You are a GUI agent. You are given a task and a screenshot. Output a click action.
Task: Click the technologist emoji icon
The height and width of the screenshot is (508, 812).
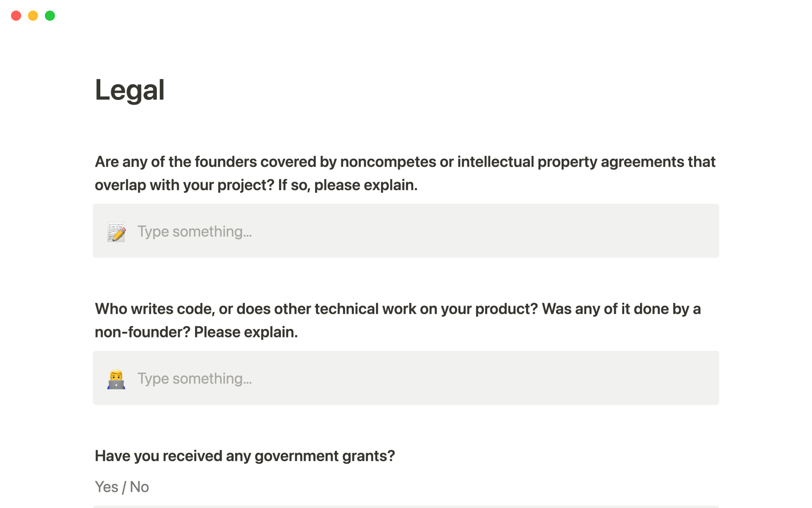[x=116, y=379]
